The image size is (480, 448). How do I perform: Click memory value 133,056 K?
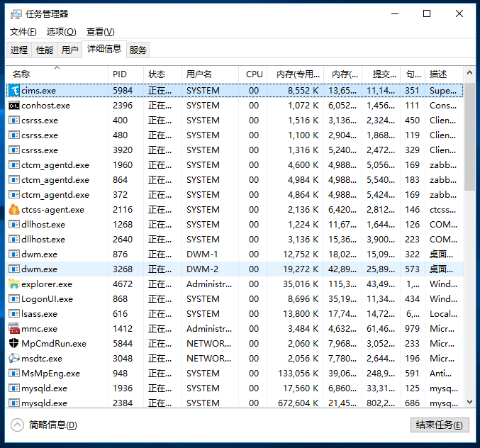point(298,374)
